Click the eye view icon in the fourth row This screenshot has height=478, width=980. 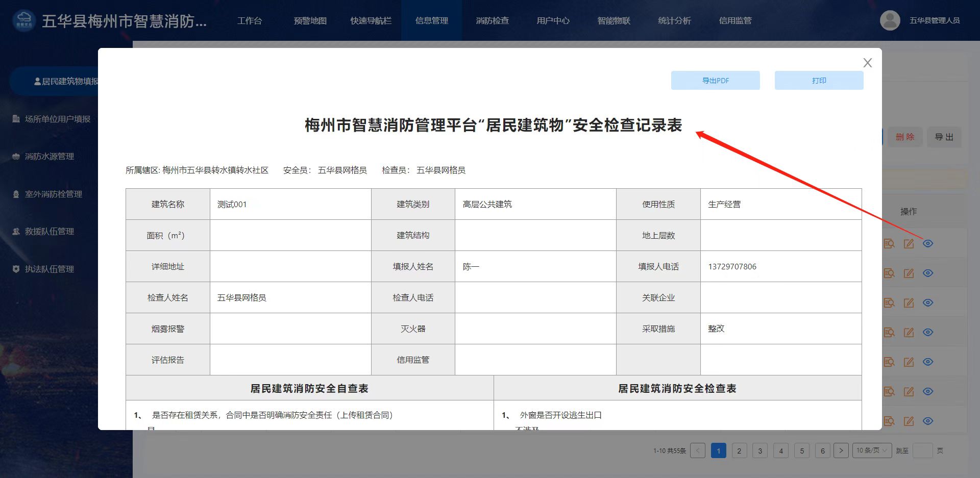[928, 332]
